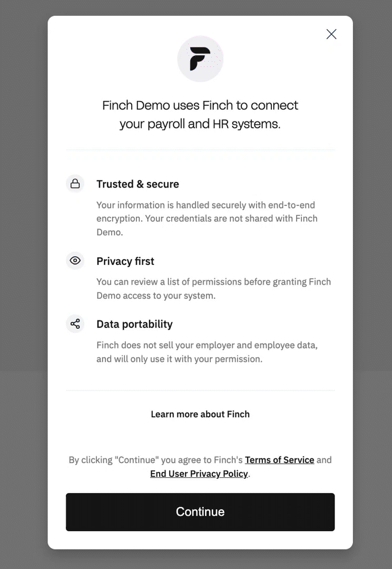
Task: Click the does not sell data description
Action: [x=207, y=352]
